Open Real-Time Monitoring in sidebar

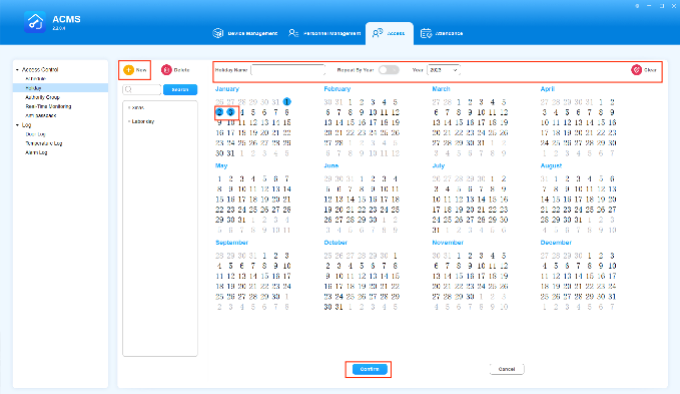48,106
